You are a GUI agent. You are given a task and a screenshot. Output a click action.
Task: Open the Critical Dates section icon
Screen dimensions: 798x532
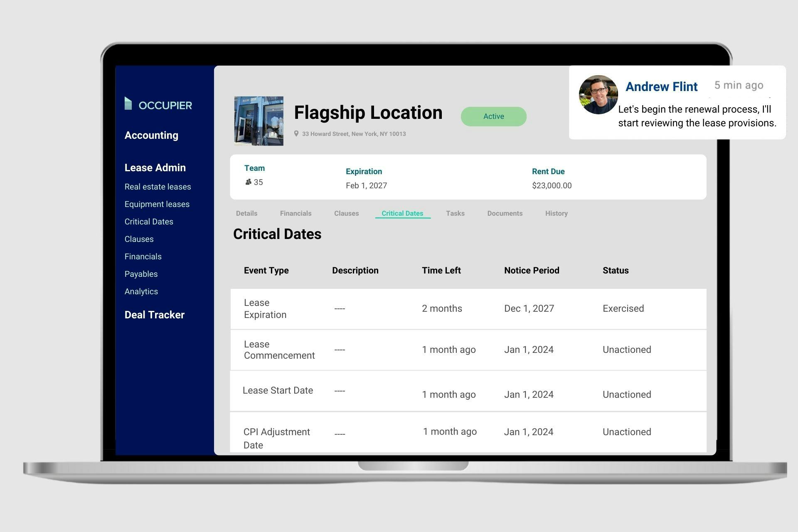[x=148, y=222]
